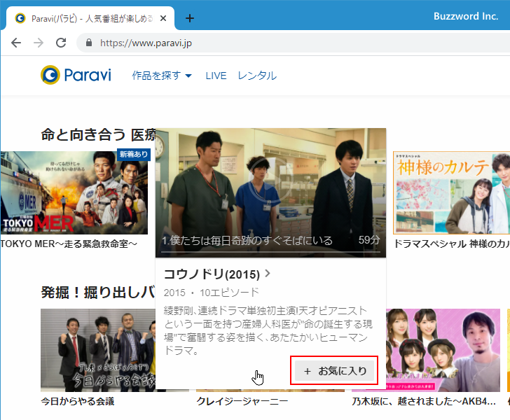Viewport: 510px width, 420px height.
Task: Click the 発掘！掘り出し section heading
Action: [98, 292]
